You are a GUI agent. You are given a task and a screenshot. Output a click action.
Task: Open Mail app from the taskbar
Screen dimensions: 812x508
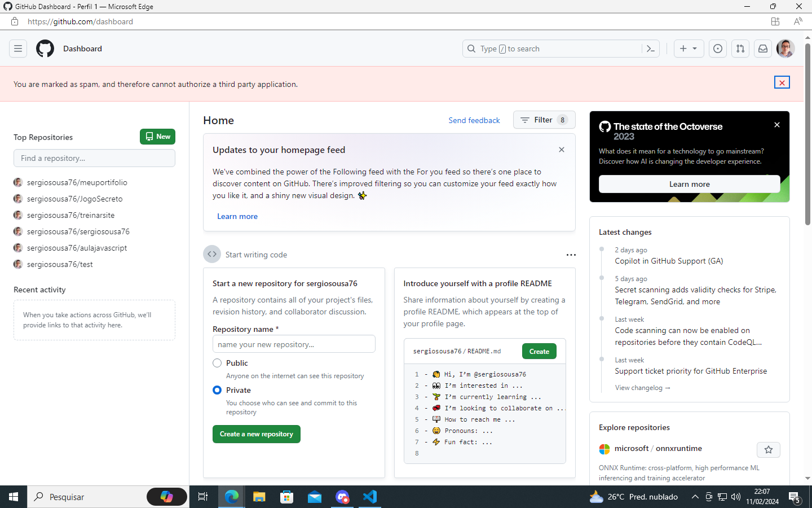tap(315, 497)
